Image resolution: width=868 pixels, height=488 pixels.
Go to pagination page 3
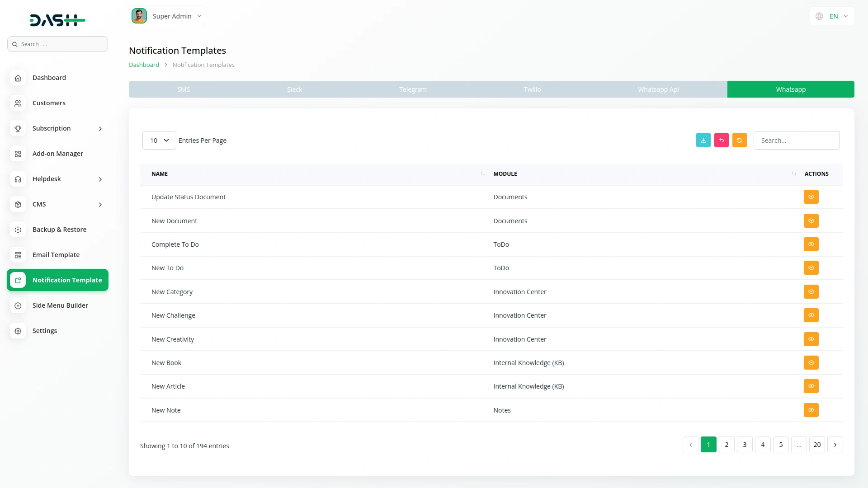tap(745, 445)
